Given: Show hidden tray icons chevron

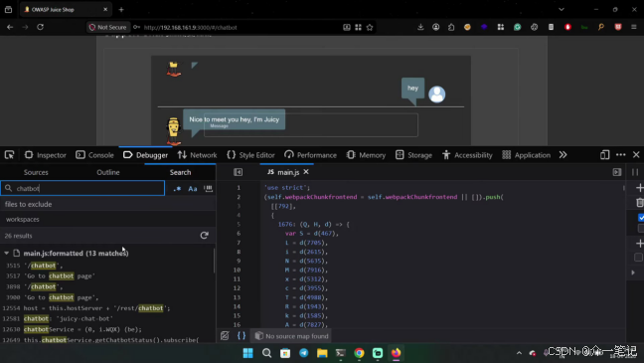Looking at the screenshot, I should pyautogui.click(x=519, y=353).
